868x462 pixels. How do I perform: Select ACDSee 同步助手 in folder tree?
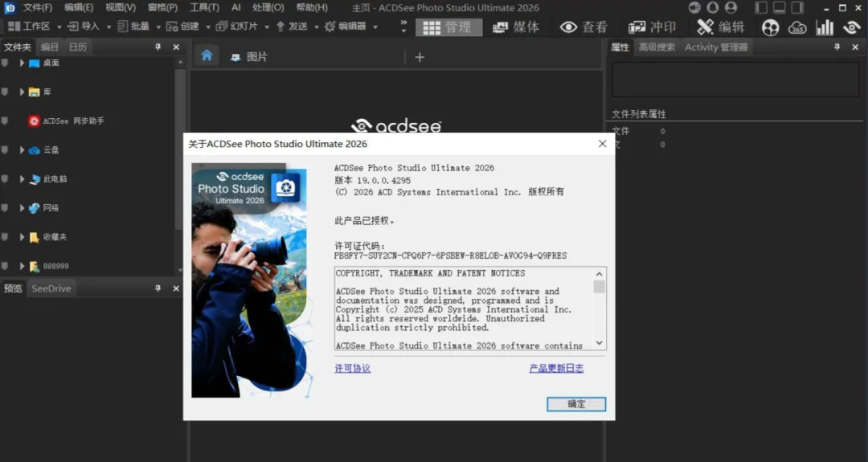(x=66, y=121)
